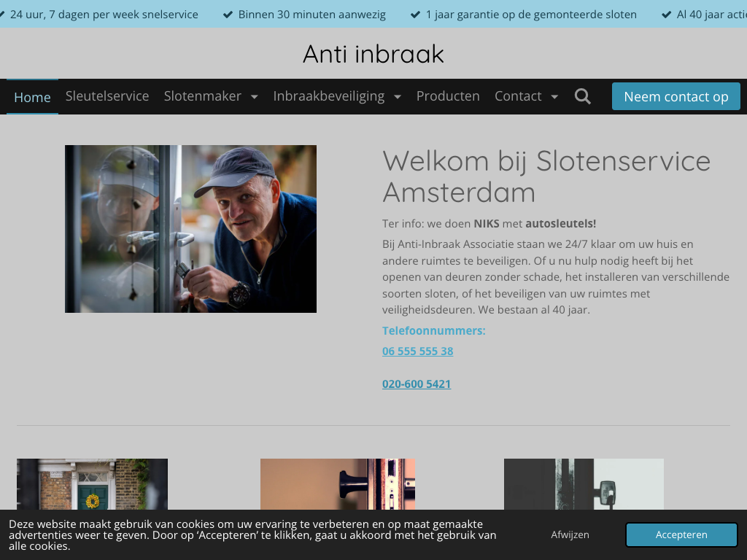Screen dimensions: 747x560
Task: Open the green door with wreath thumbnail
Action: tap(92, 484)
